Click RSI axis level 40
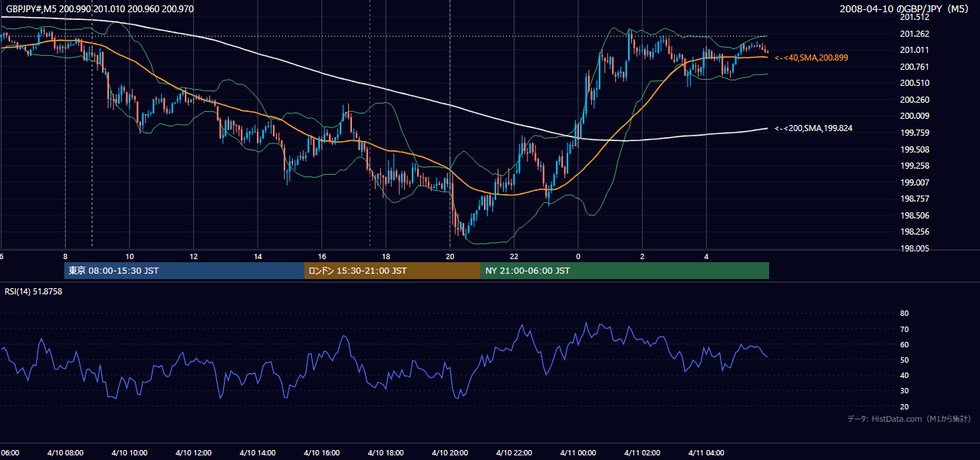Screen dimensions: 980x460 coord(904,375)
